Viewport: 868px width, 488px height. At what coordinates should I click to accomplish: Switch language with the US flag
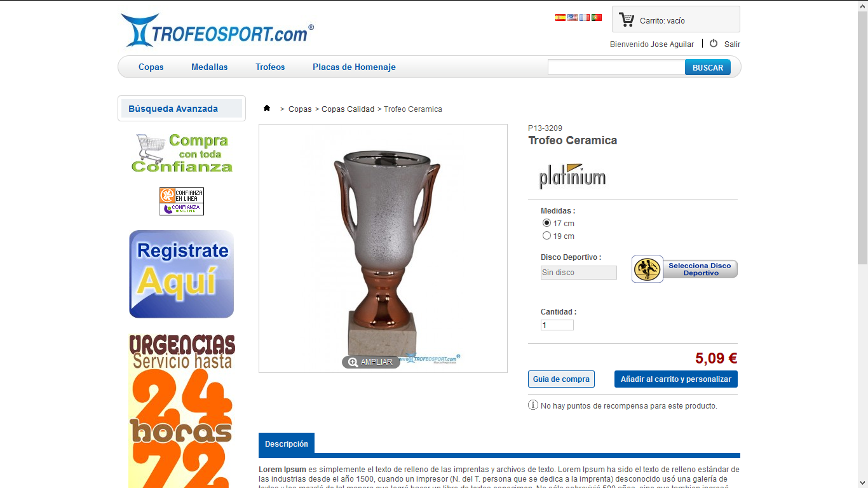click(573, 18)
